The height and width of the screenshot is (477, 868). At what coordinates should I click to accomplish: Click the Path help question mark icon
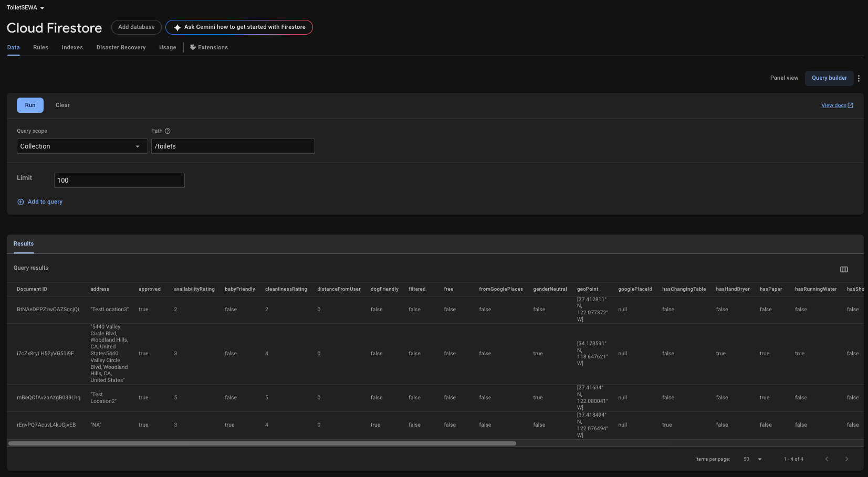pos(168,131)
